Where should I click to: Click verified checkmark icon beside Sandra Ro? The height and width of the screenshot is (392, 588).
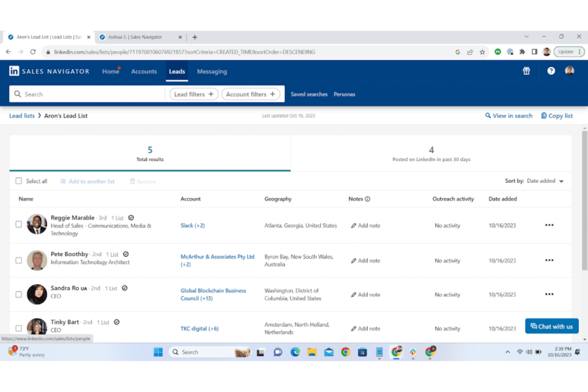tap(125, 288)
